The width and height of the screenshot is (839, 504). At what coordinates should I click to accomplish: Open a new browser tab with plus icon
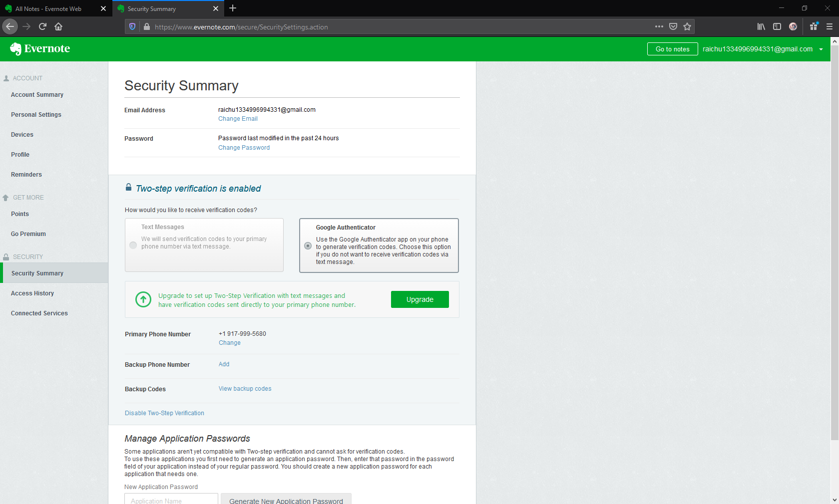233,8
